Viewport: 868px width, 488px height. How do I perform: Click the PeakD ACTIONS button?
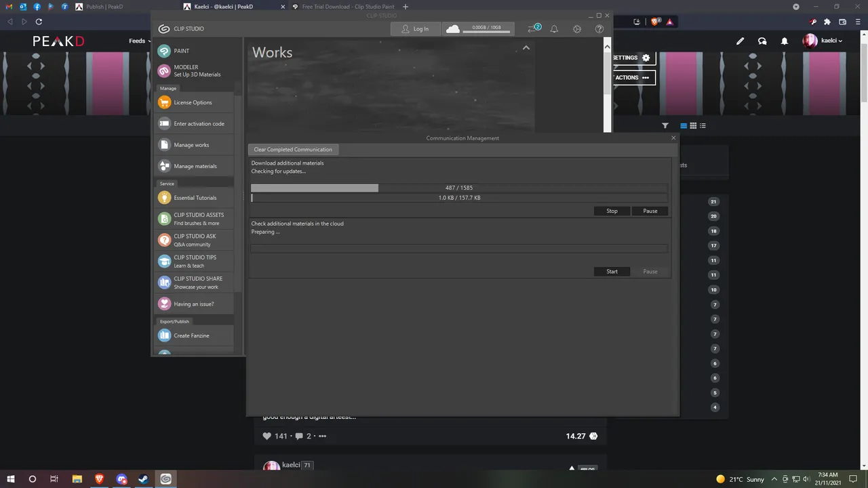(633, 77)
